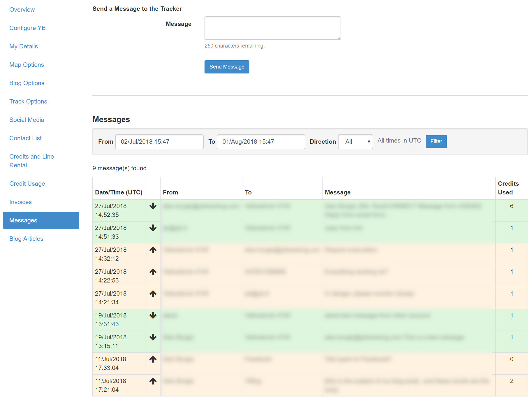The width and height of the screenshot is (532, 402).
Task: Open Social Media settings
Action: 27,120
